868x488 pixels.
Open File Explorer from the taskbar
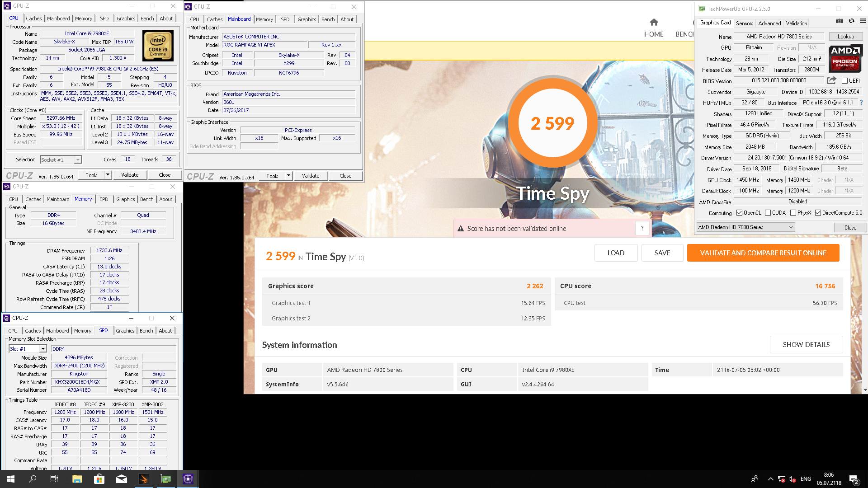(77, 479)
